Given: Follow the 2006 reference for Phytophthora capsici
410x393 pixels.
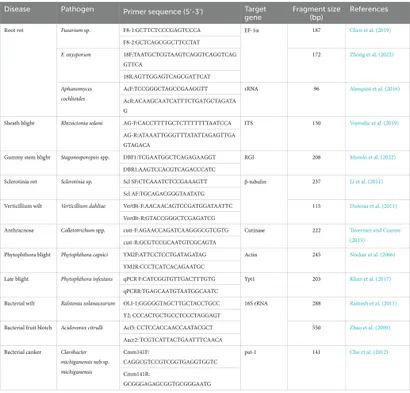Looking at the screenshot, I should point(372,255).
